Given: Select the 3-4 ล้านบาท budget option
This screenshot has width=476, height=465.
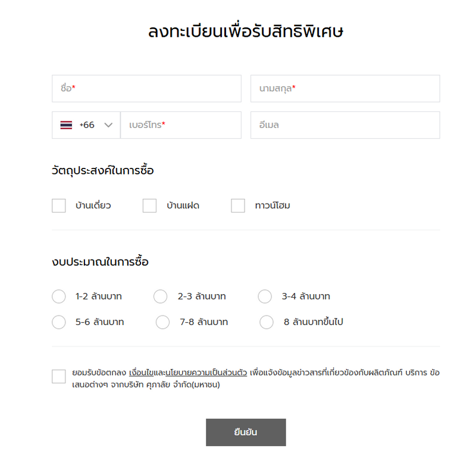Looking at the screenshot, I should (265, 297).
